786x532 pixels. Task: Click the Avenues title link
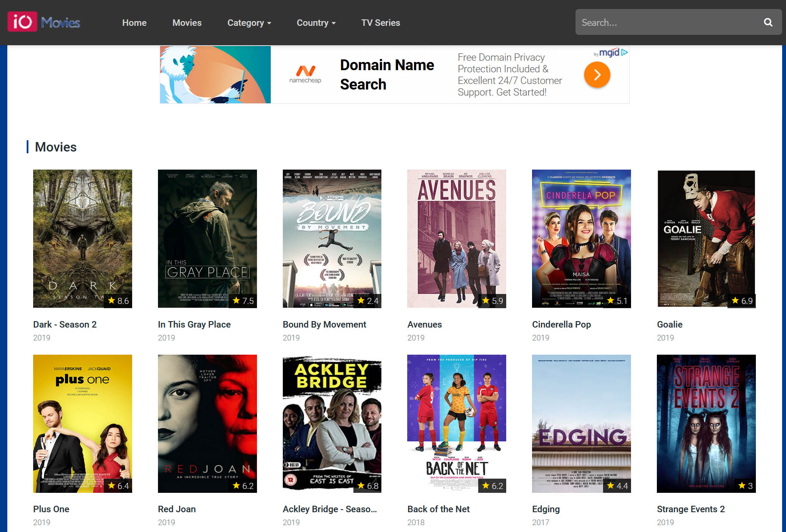[x=425, y=325]
